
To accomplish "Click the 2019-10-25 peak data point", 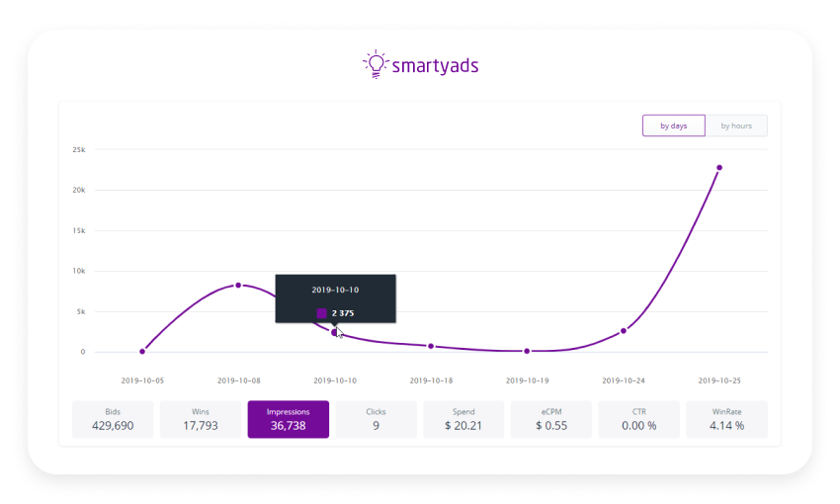I will point(719,168).
